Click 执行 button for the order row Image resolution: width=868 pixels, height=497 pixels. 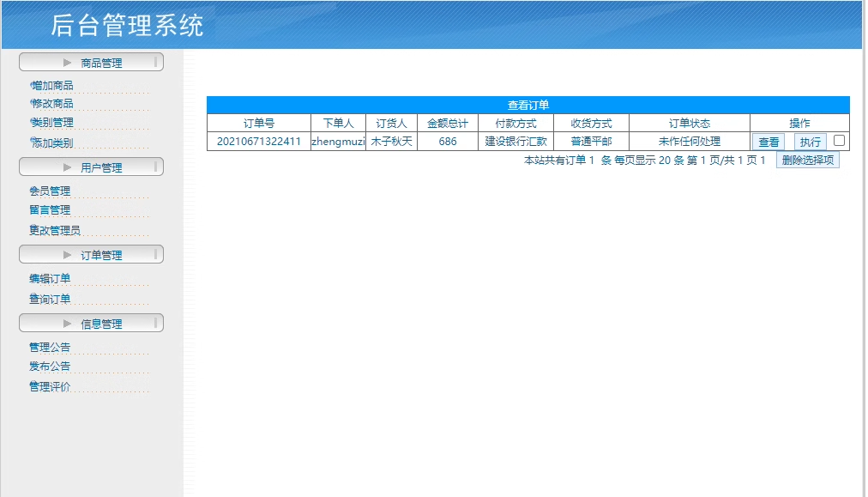click(811, 142)
